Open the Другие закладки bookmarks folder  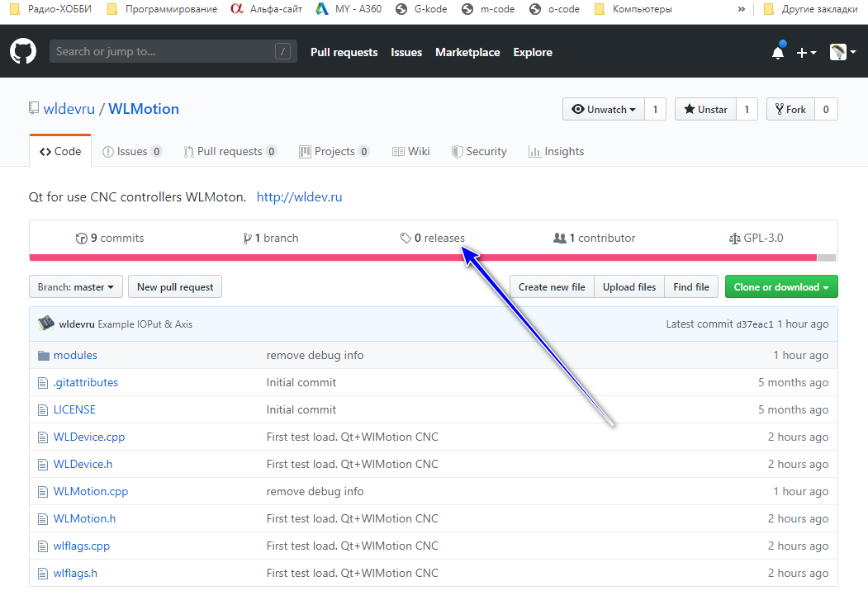810,9
